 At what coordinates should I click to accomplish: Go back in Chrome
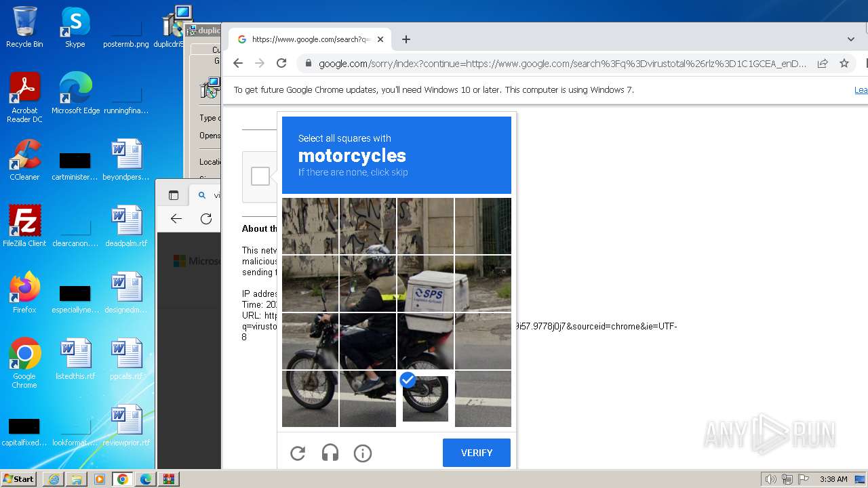[237, 63]
